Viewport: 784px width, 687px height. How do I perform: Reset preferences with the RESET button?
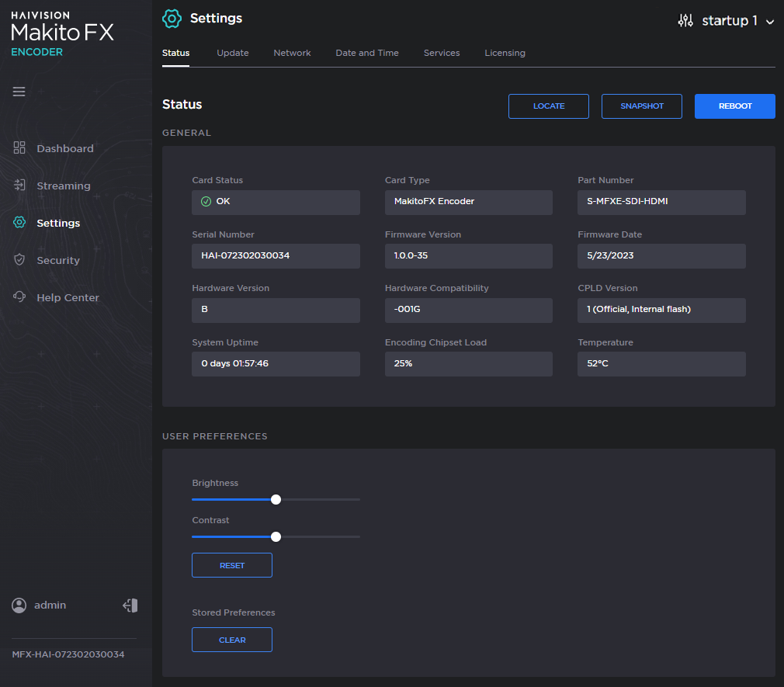[x=231, y=565]
